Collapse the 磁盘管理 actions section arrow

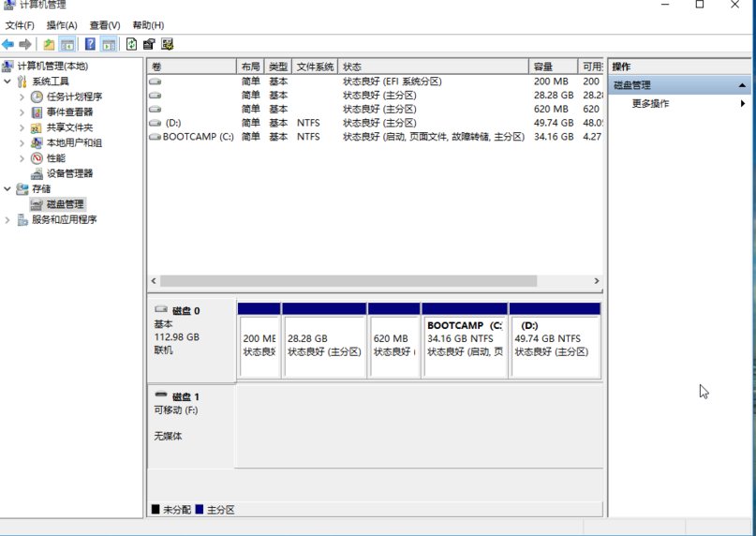742,86
